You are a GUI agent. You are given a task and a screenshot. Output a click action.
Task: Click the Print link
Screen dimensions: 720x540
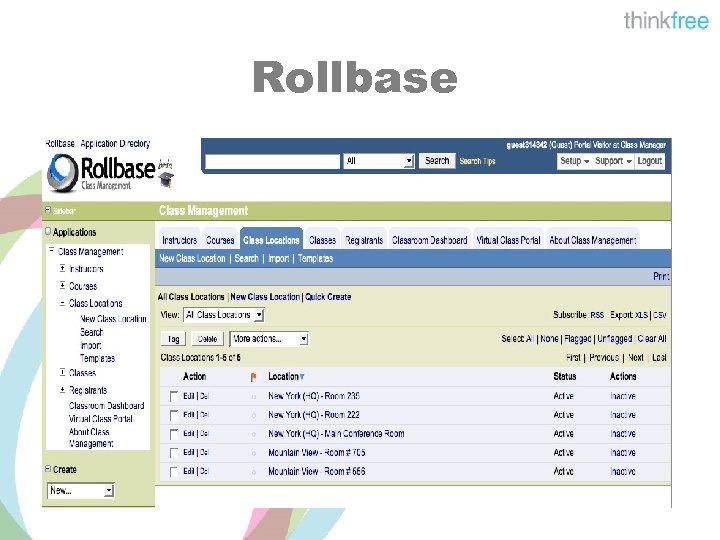pyautogui.click(x=661, y=276)
